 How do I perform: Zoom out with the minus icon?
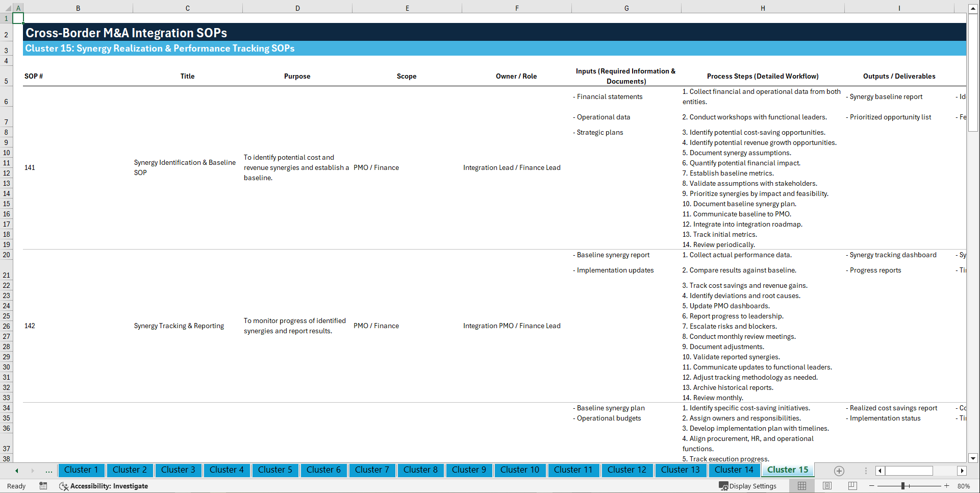pyautogui.click(x=871, y=486)
